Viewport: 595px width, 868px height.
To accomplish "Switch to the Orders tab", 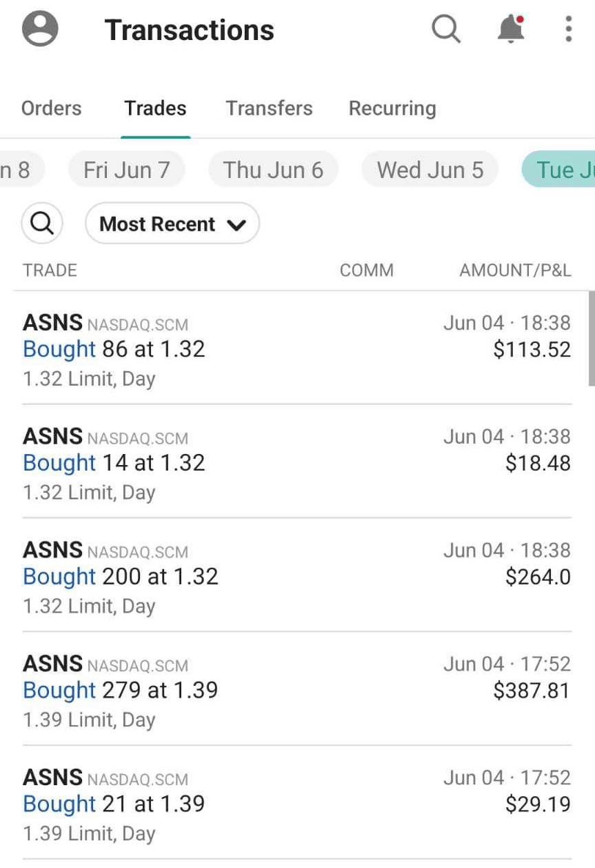I will tap(52, 108).
